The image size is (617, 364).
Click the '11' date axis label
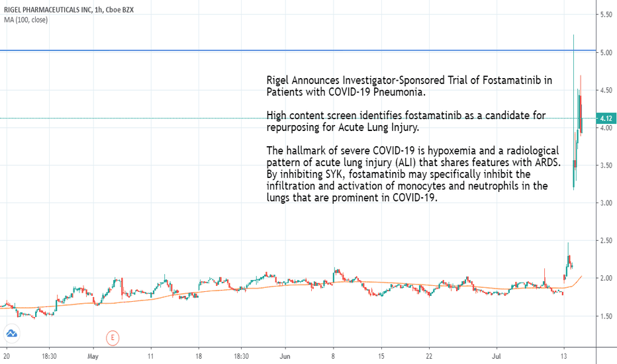point(151,357)
